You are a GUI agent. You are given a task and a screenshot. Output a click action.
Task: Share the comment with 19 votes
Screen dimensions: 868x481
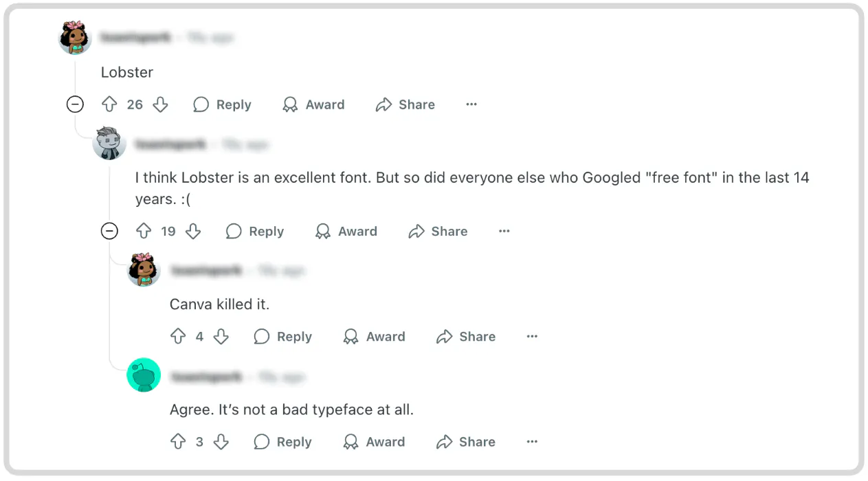[x=438, y=232]
